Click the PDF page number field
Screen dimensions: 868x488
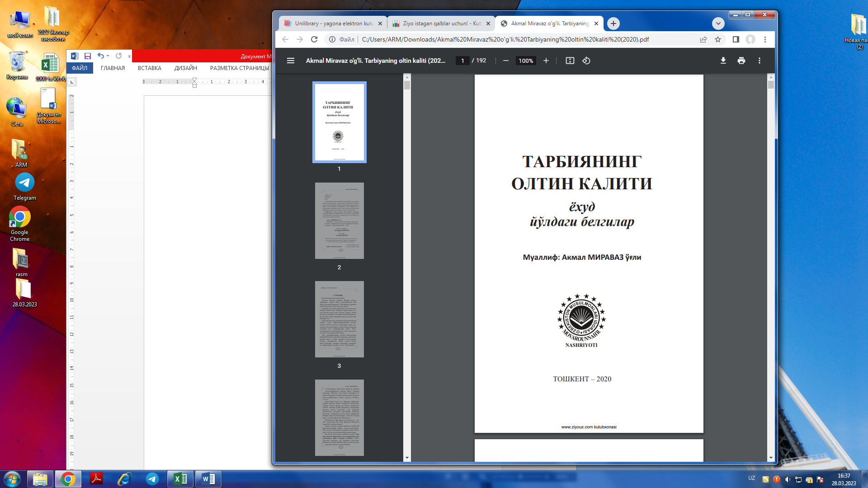click(x=462, y=61)
